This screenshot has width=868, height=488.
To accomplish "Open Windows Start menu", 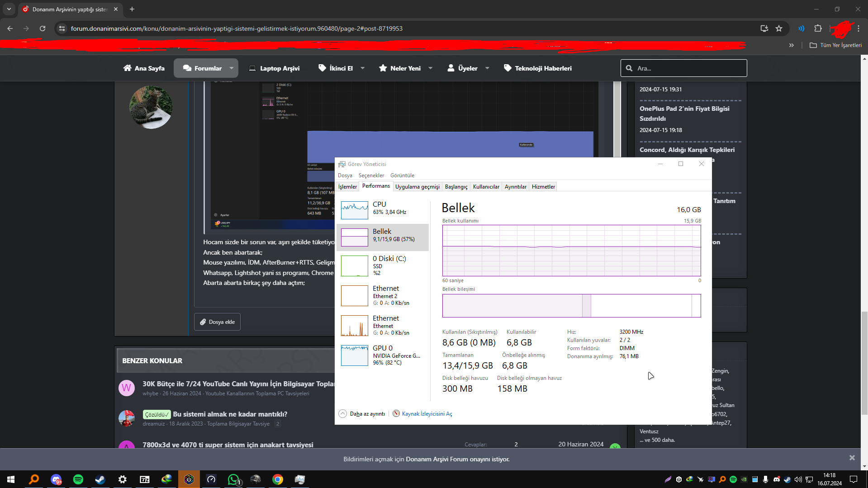I will [11, 479].
